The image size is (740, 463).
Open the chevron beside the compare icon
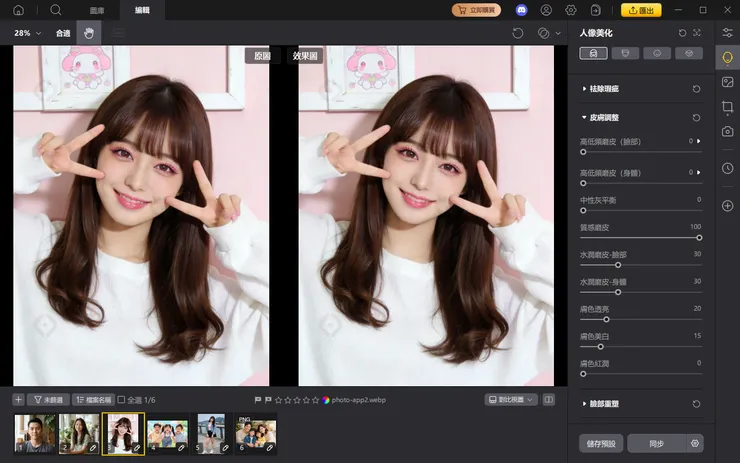558,34
